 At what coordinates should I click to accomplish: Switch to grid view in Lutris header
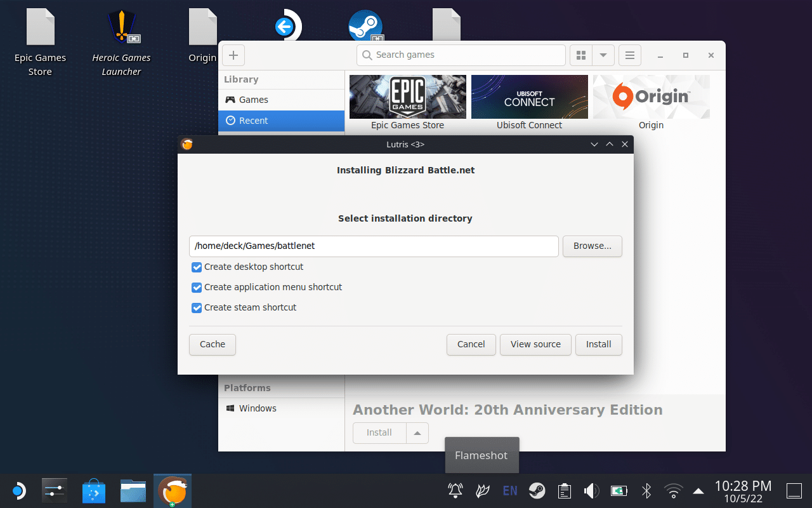click(580, 55)
